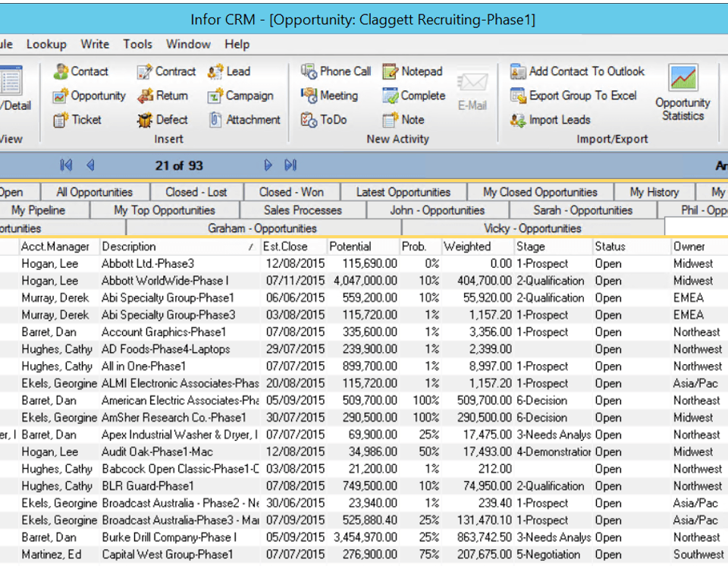Import Leads from file
Image resolution: width=728 pixels, height=566 pixels.
pos(551,120)
